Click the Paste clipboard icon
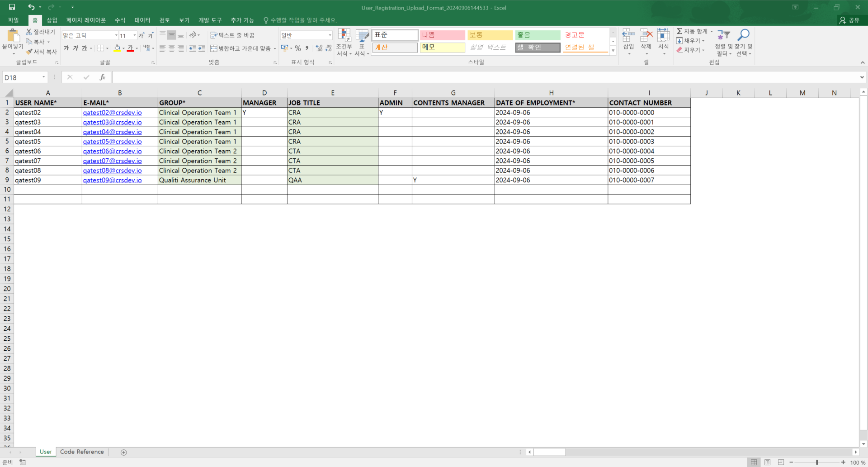 point(13,36)
